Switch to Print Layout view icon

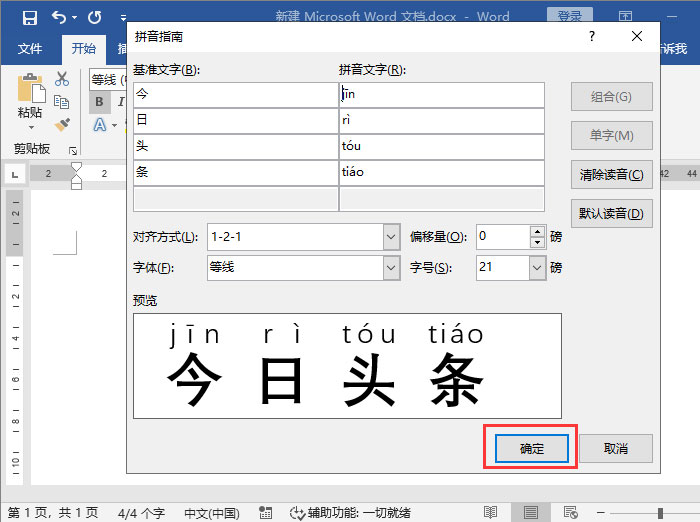point(531,512)
